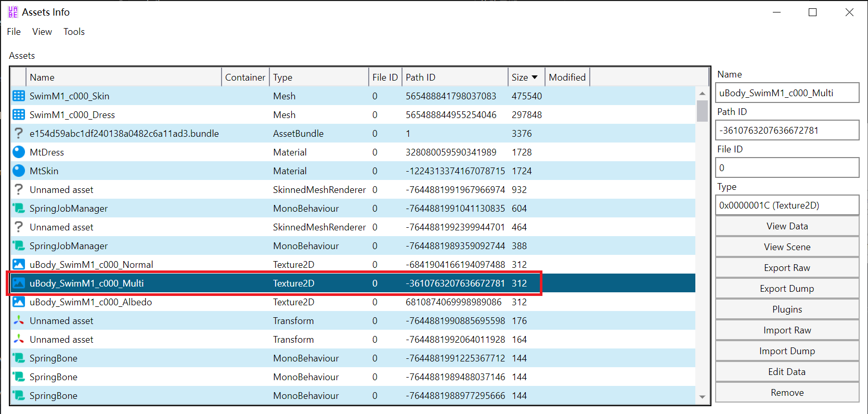
Task: Click the Export Raw button
Action: pos(787,268)
